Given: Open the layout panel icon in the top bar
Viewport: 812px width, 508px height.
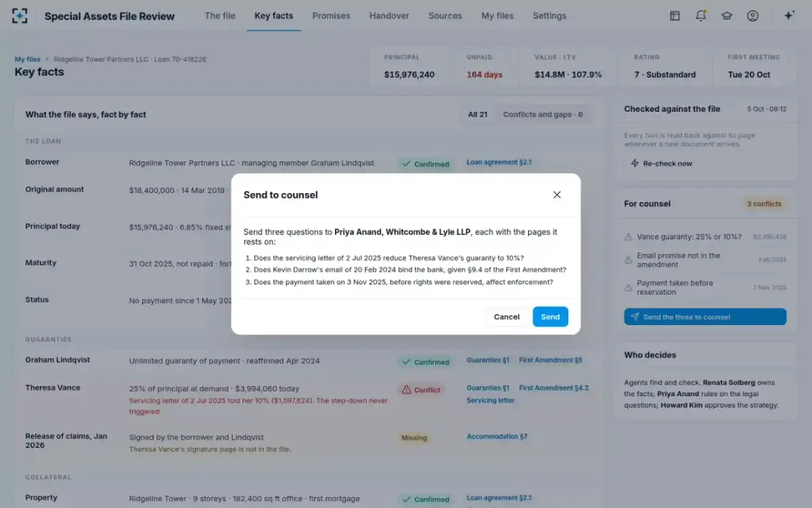Looking at the screenshot, I should click(x=675, y=16).
